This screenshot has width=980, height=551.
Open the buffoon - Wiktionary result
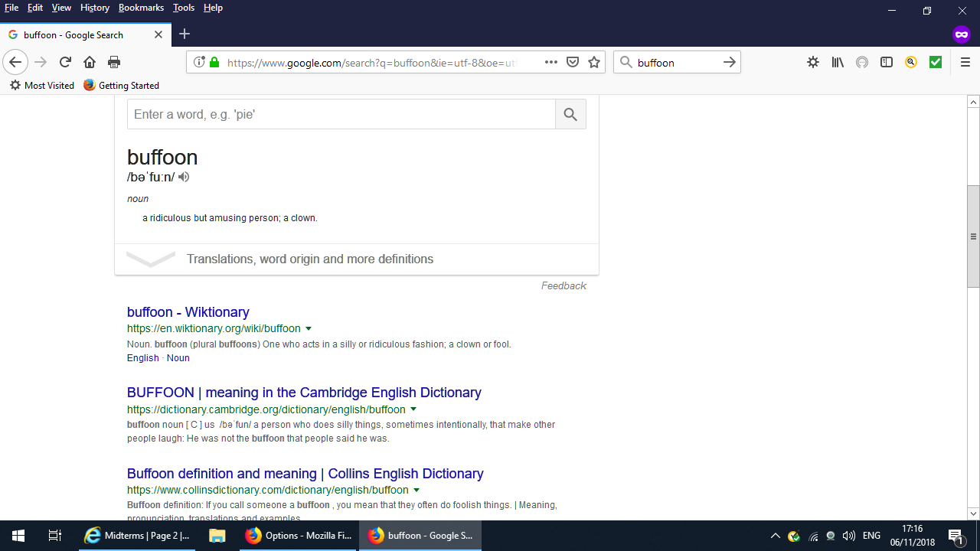point(188,312)
